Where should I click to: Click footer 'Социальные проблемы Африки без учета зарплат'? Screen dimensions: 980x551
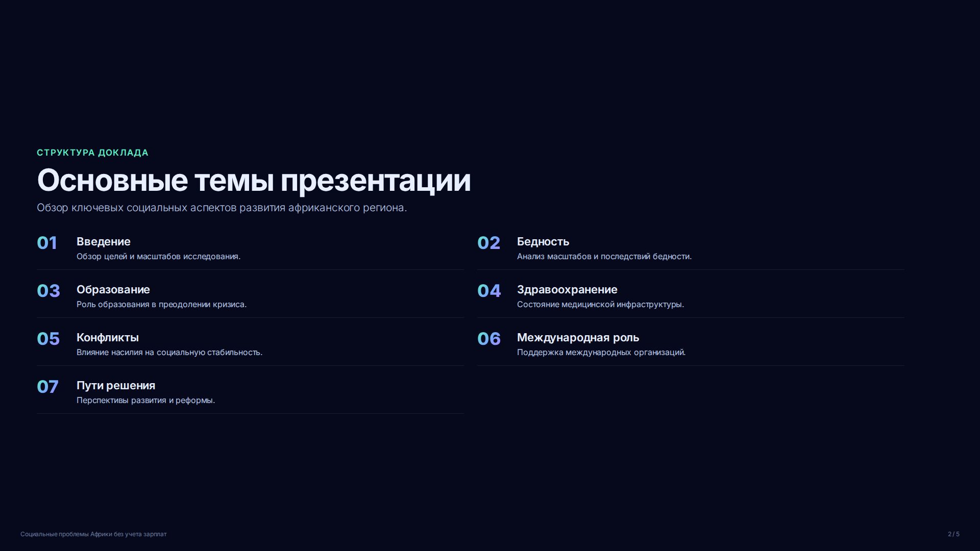point(93,534)
